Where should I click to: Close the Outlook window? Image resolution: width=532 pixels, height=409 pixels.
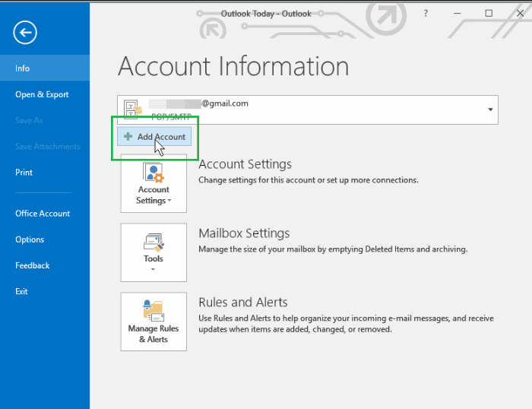click(518, 13)
